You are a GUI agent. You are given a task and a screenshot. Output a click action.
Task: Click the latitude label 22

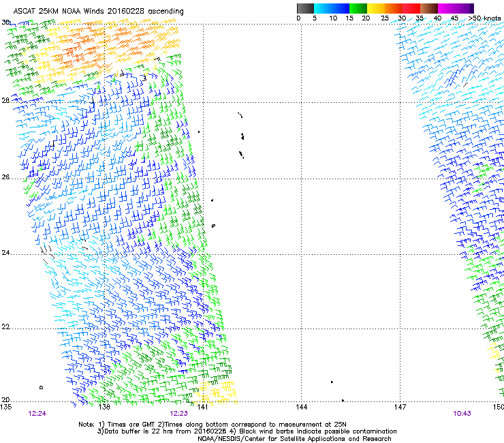5,327
